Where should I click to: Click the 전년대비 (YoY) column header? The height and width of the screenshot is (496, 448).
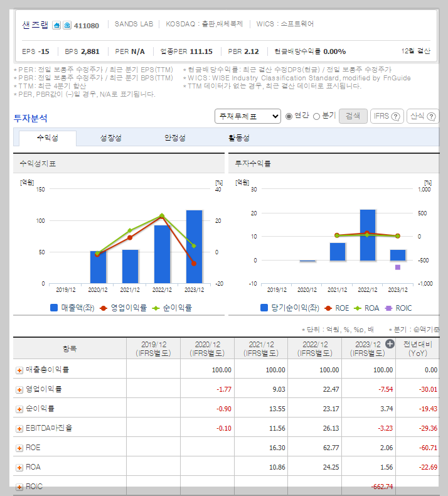[x=418, y=348]
